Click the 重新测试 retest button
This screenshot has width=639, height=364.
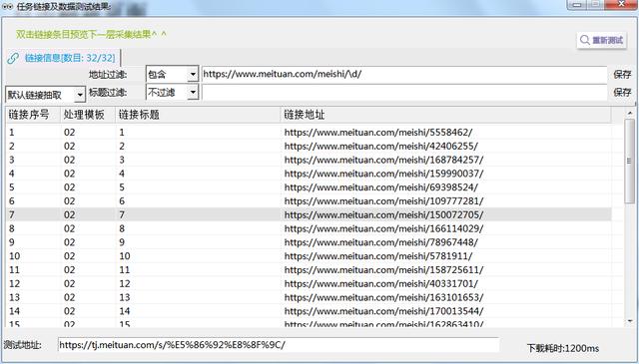pos(601,40)
